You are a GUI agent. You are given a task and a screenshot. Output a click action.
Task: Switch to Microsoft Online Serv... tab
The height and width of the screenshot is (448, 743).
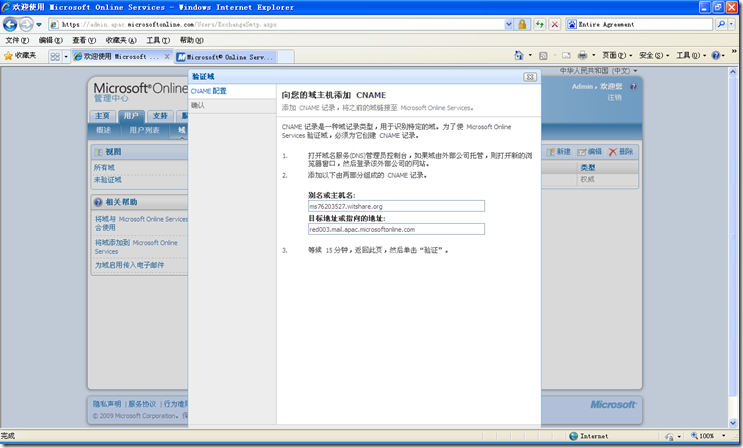click(x=226, y=57)
